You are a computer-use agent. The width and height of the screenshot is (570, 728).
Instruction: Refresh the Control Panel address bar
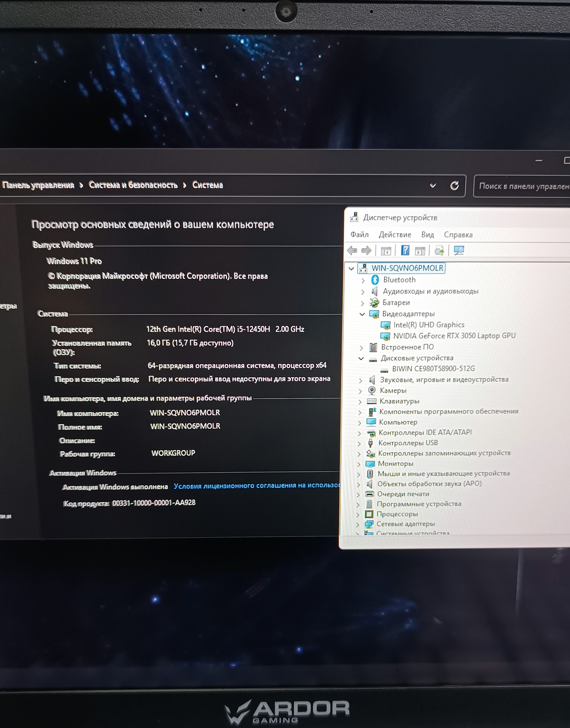[454, 186]
